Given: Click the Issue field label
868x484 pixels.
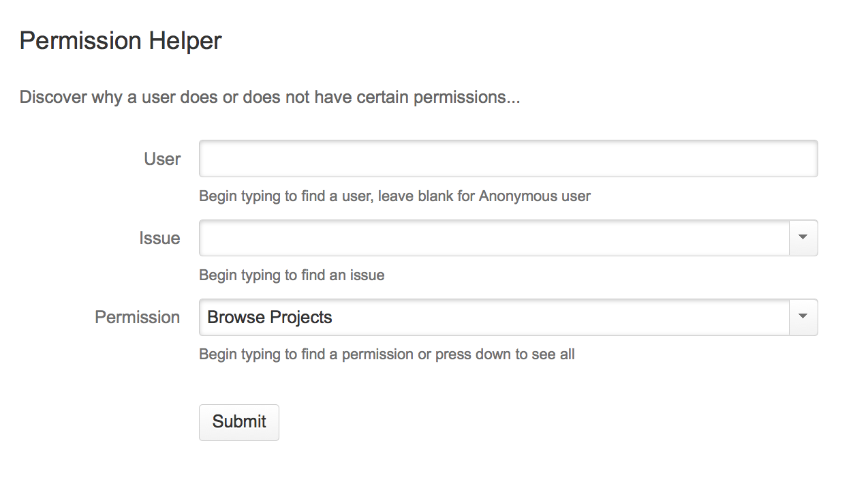Looking at the screenshot, I should tap(159, 238).
